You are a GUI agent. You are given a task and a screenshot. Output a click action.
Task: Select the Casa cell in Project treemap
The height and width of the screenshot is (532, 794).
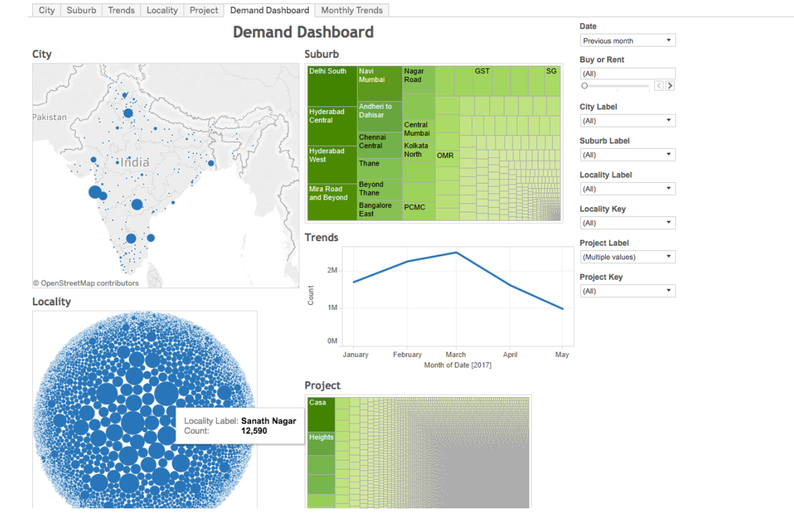click(321, 414)
